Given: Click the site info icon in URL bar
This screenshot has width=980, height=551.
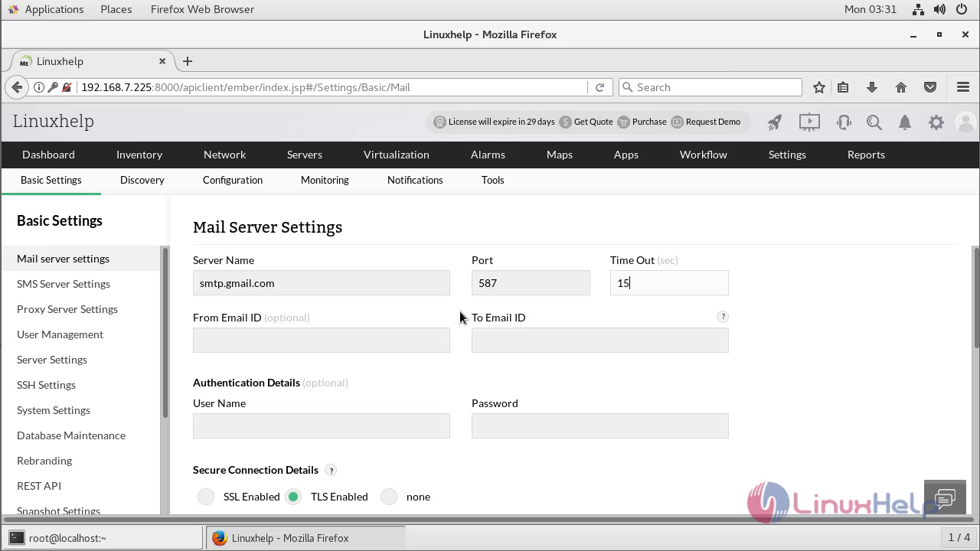Looking at the screenshot, I should 39,87.
